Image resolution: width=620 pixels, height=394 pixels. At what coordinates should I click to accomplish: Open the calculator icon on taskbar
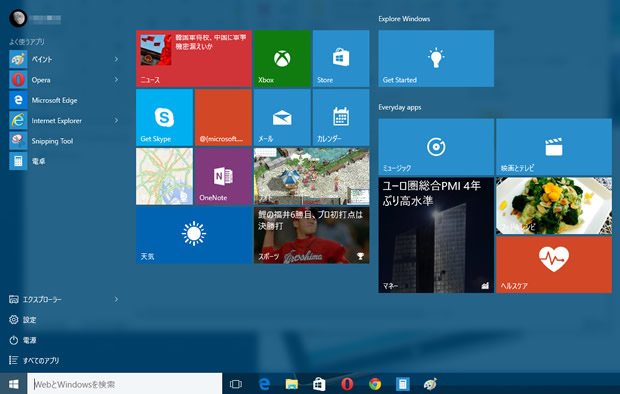[403, 384]
